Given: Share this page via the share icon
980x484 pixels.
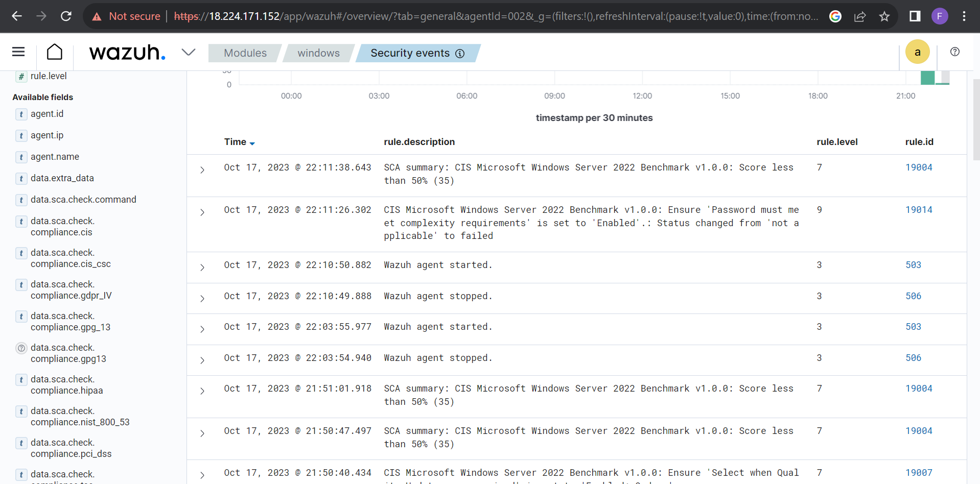Looking at the screenshot, I should [860, 16].
